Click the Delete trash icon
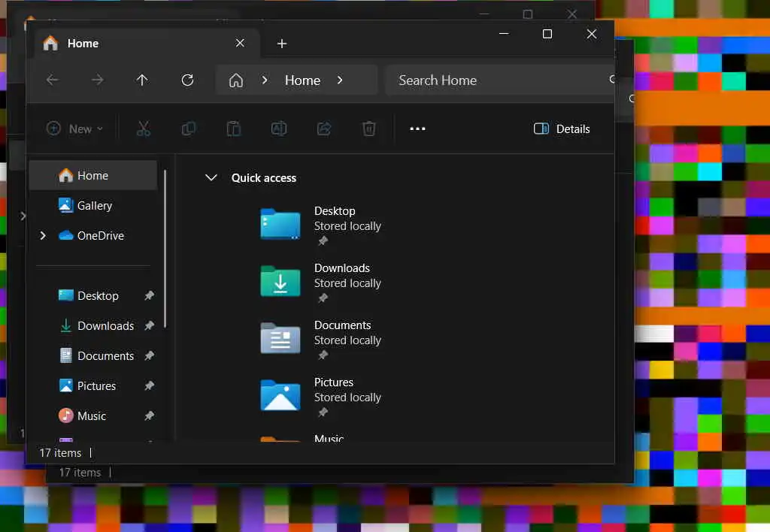Screen dimensions: 770x532 (368, 128)
